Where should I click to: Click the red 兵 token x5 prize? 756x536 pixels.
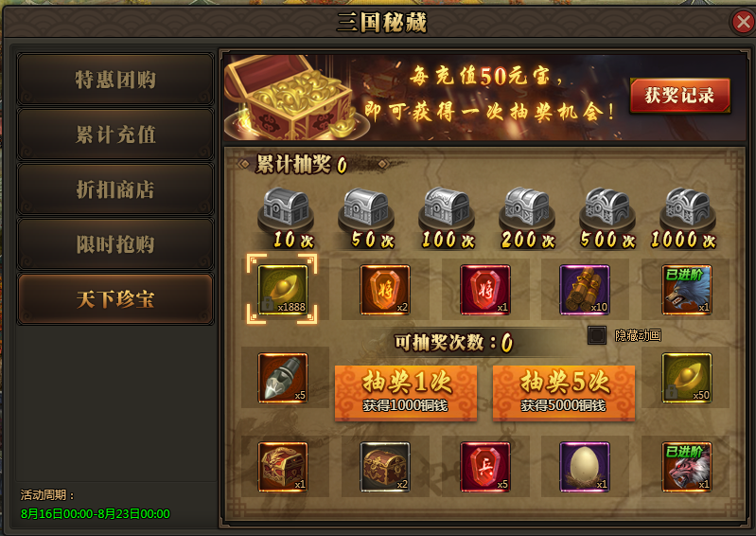[485, 467]
